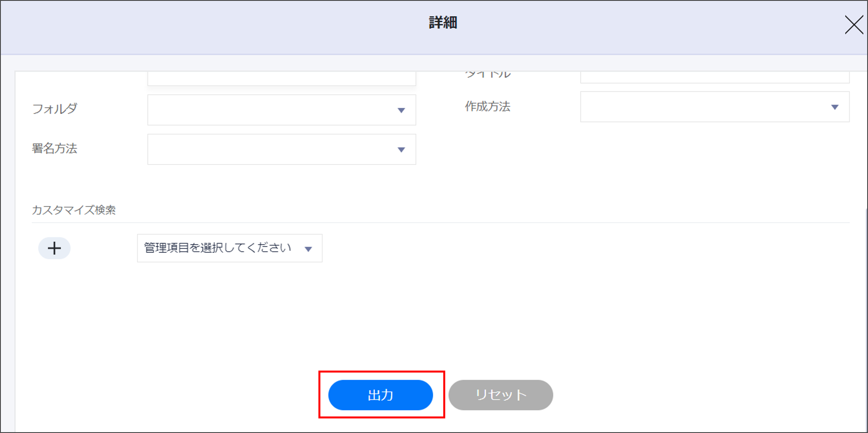Select the 管理項目を選択してください dropdown text
Screen dimensions: 868x433
pyautogui.click(x=217, y=248)
